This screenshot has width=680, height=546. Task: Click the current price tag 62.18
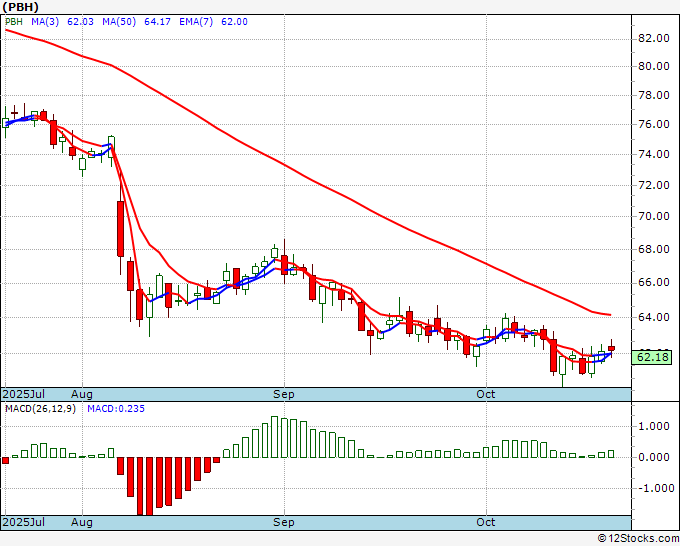coord(653,357)
